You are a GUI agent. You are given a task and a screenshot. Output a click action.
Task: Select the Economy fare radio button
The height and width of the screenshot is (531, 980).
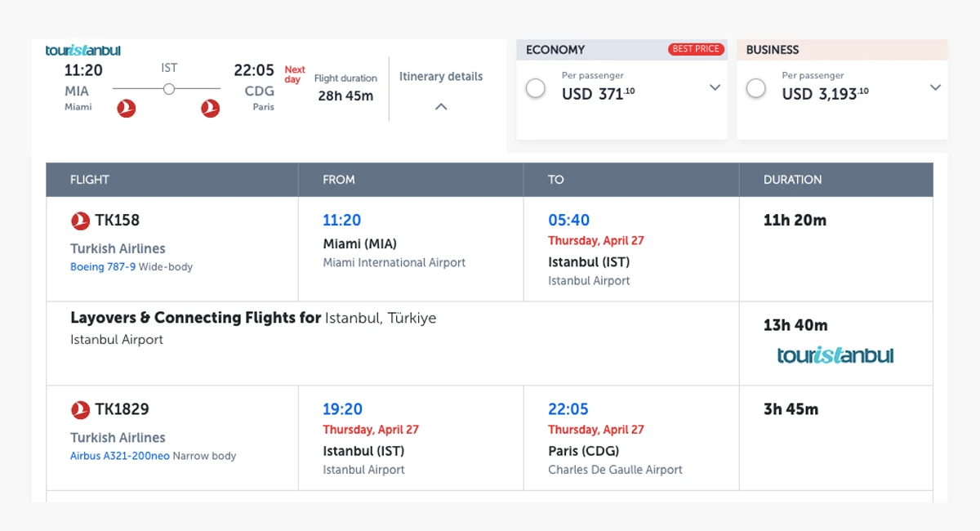[x=536, y=88]
